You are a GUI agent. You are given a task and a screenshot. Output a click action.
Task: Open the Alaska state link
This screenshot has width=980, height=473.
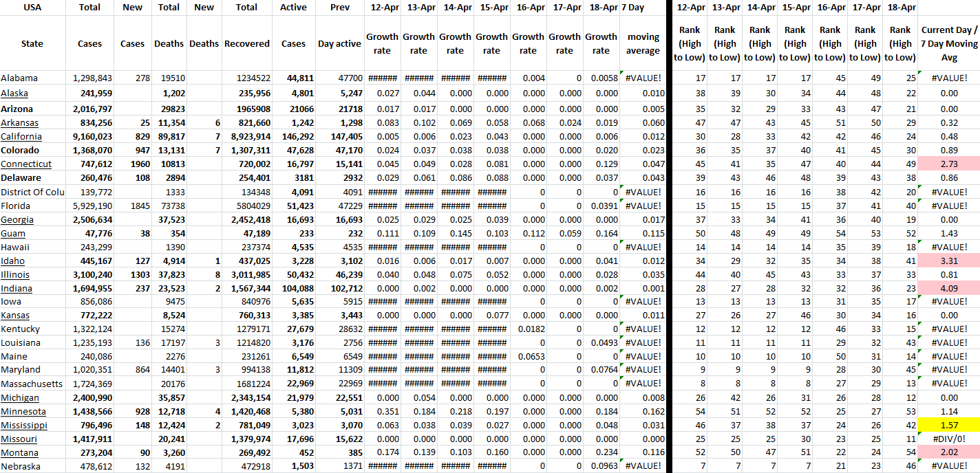pyautogui.click(x=14, y=93)
